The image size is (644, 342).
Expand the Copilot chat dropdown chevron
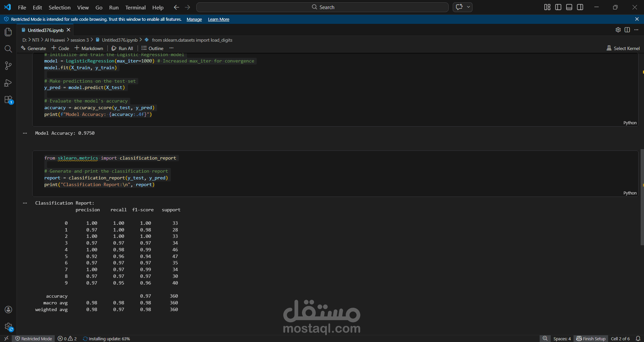tap(468, 7)
